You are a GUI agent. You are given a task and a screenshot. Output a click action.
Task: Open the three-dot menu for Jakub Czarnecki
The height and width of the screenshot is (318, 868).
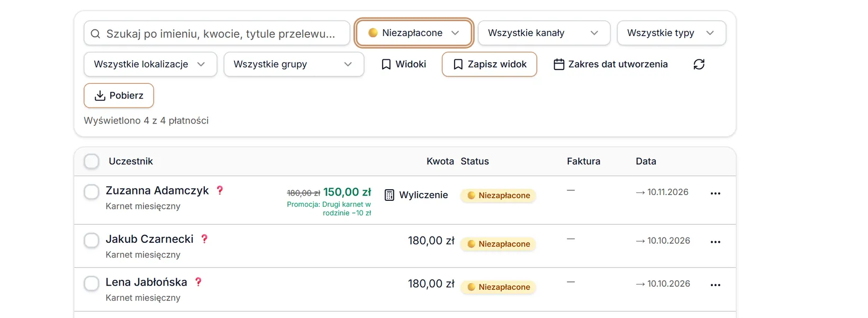(716, 242)
